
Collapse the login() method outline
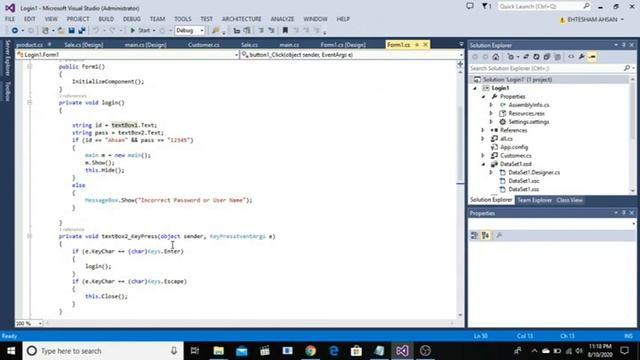[x=29, y=102]
